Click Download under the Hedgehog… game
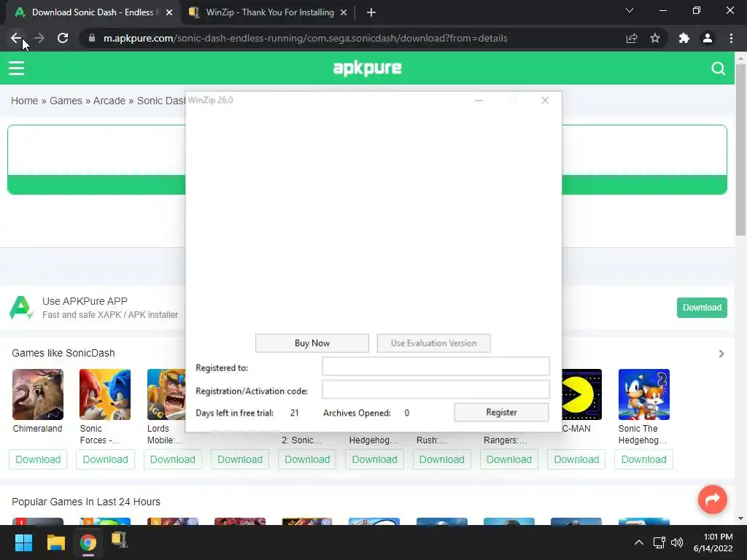This screenshot has height=560, width=747. pos(374,459)
